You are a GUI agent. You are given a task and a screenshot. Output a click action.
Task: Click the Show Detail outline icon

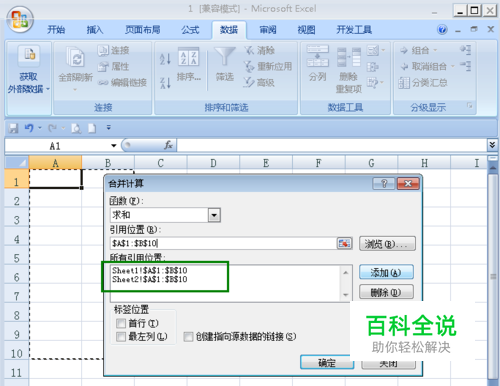(x=466, y=50)
